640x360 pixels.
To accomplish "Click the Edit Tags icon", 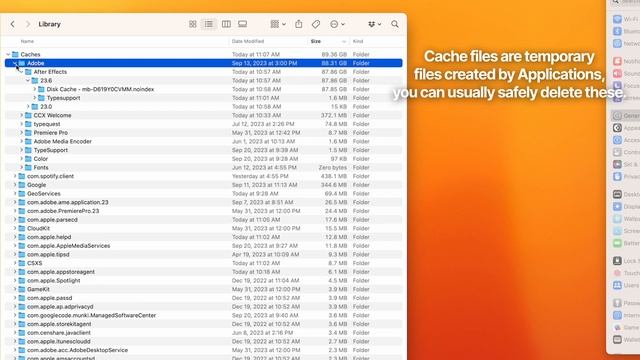I will click(x=316, y=24).
